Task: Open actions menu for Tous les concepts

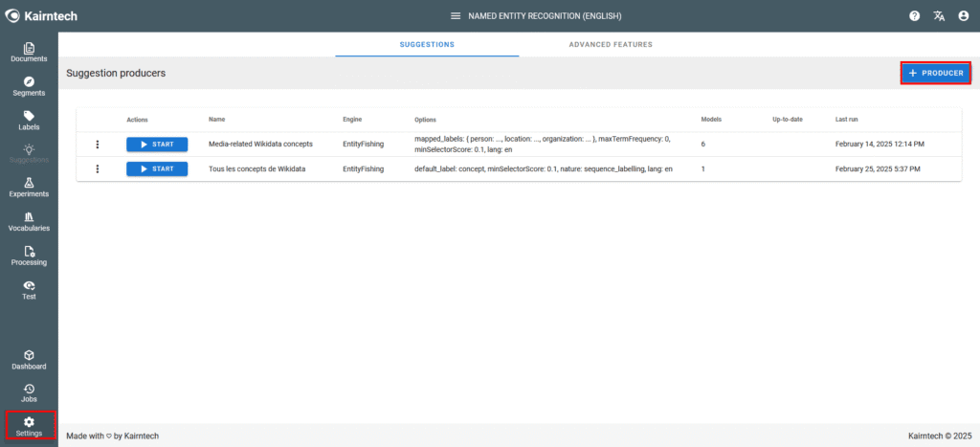Action: (97, 168)
